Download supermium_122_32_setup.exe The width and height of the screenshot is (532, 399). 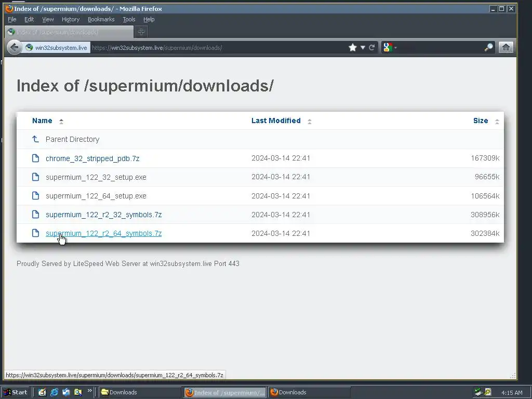coord(96,177)
